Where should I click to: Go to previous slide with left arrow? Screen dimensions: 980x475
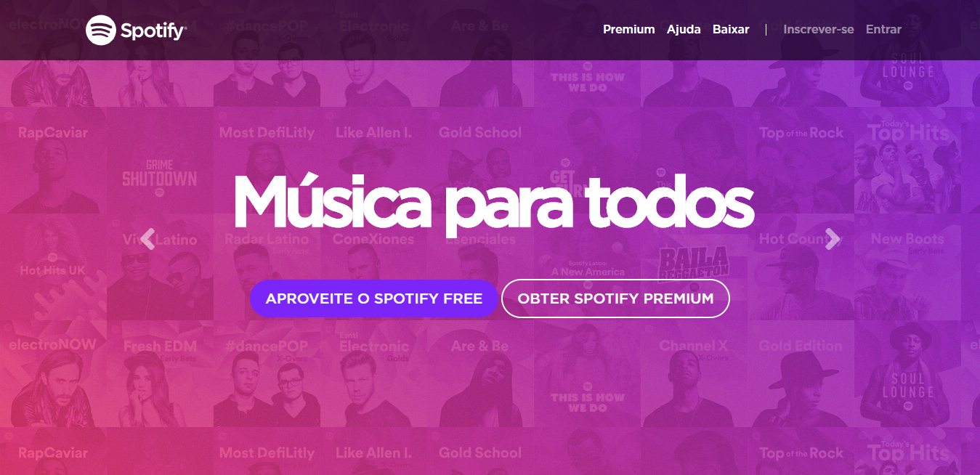[x=148, y=239]
